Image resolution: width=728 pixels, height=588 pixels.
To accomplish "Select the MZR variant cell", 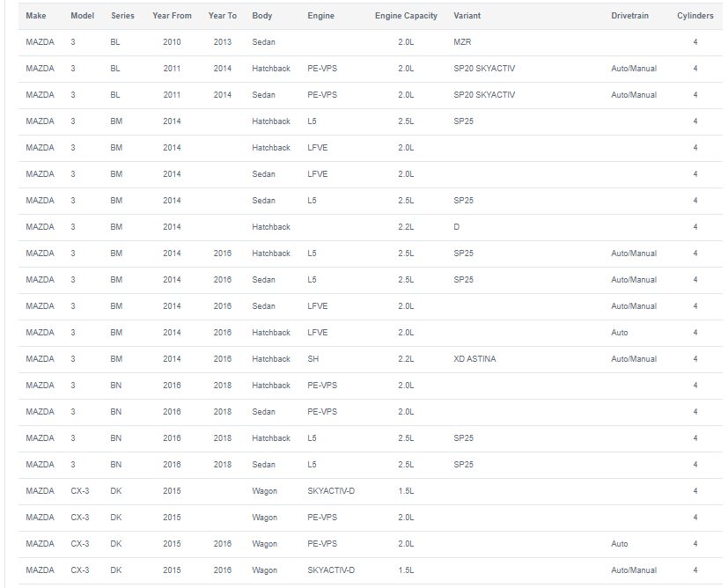I will click(462, 42).
